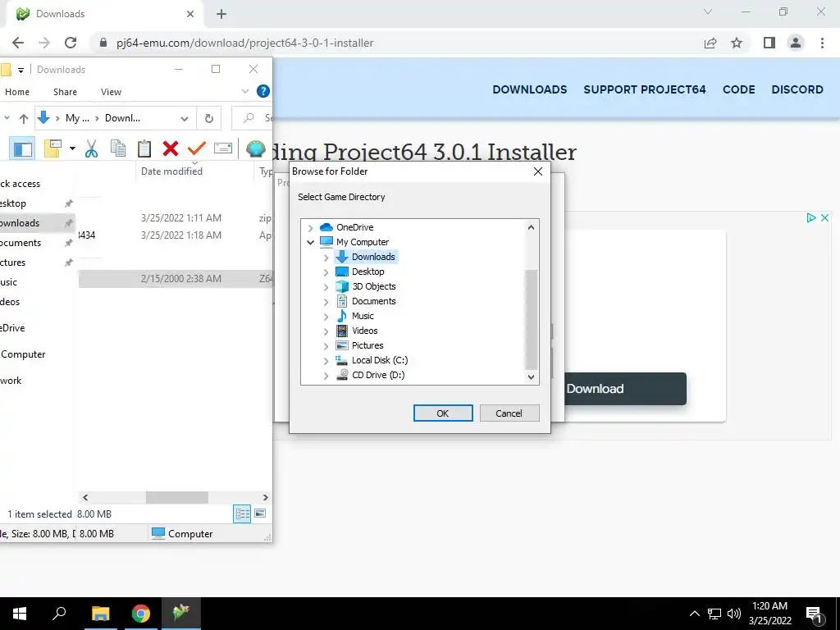Viewport: 840px width, 630px height.
Task: Select the file dated 3/25/2022 1:11 AM
Action: coord(176,218)
